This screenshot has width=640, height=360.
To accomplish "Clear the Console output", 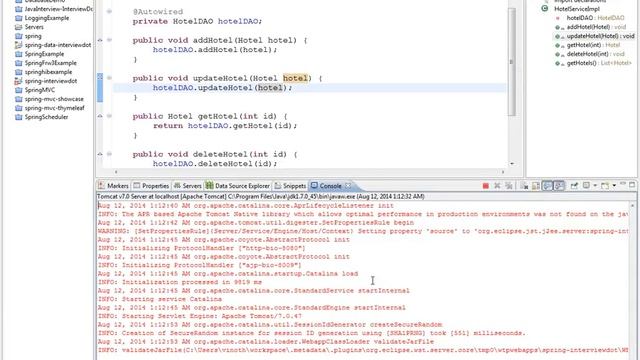I will pos(524,186).
